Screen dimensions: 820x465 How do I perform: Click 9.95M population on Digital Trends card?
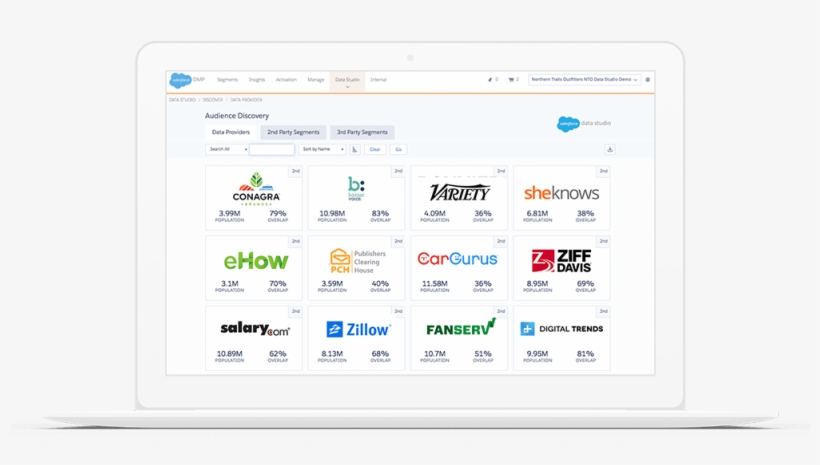(x=537, y=354)
